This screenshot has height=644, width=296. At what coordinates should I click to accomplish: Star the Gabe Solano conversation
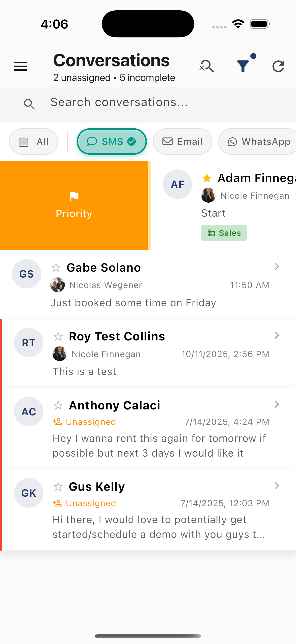click(56, 267)
